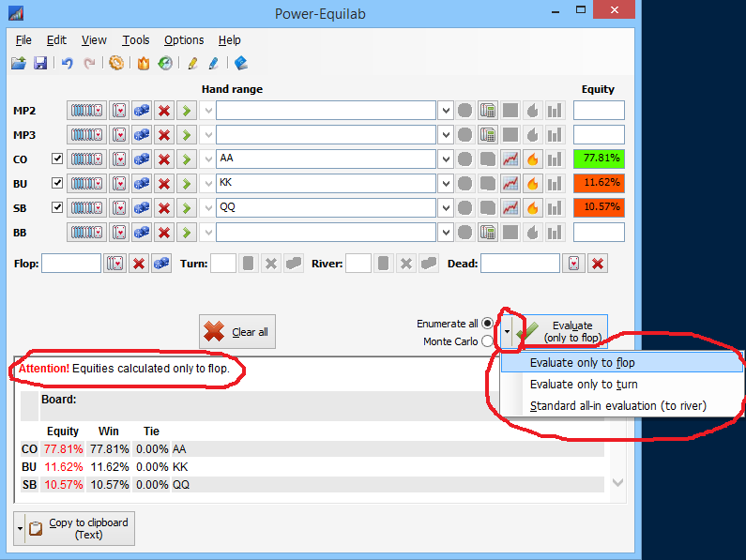The height and width of the screenshot is (560, 746).
Task: Select Enumerate all radio button
Action: click(487, 324)
